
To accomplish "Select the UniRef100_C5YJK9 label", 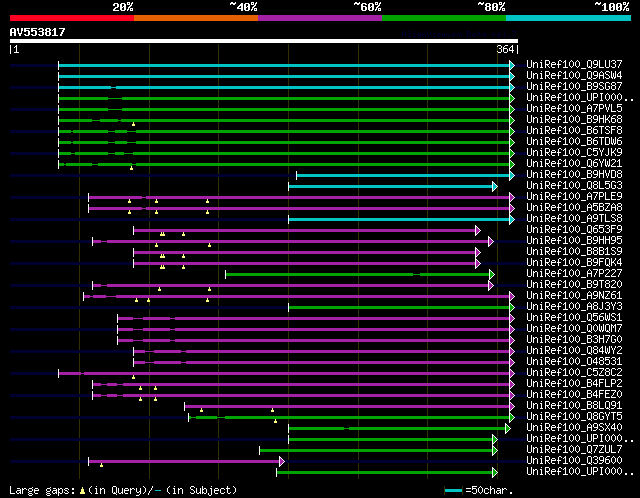I will [574, 152].
